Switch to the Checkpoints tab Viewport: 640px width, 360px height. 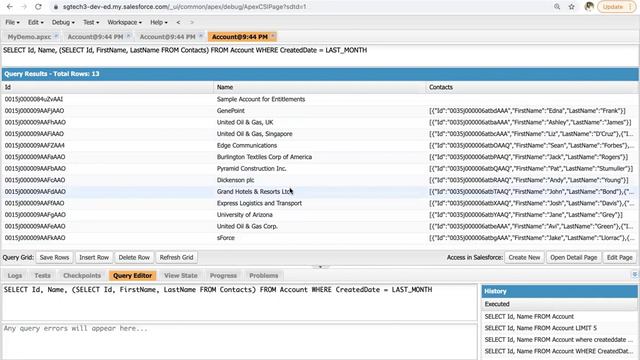pyautogui.click(x=82, y=276)
